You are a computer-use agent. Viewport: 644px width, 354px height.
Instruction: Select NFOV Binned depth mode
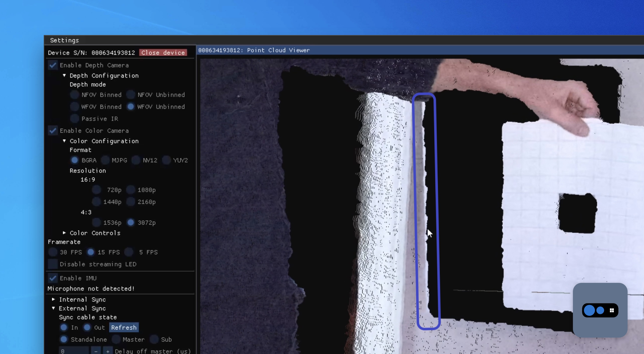coord(74,95)
